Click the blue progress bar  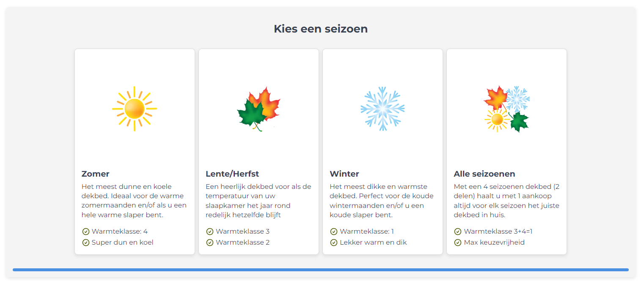click(320, 270)
